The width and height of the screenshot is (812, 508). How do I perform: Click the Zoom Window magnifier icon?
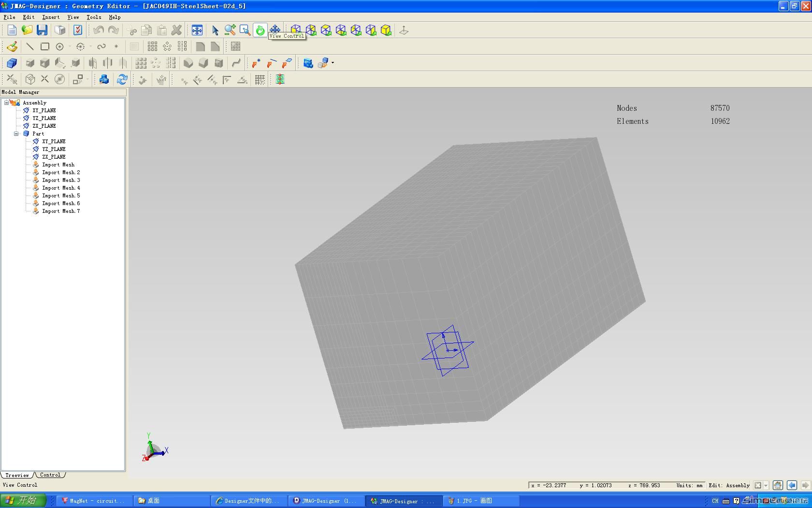pyautogui.click(x=245, y=30)
